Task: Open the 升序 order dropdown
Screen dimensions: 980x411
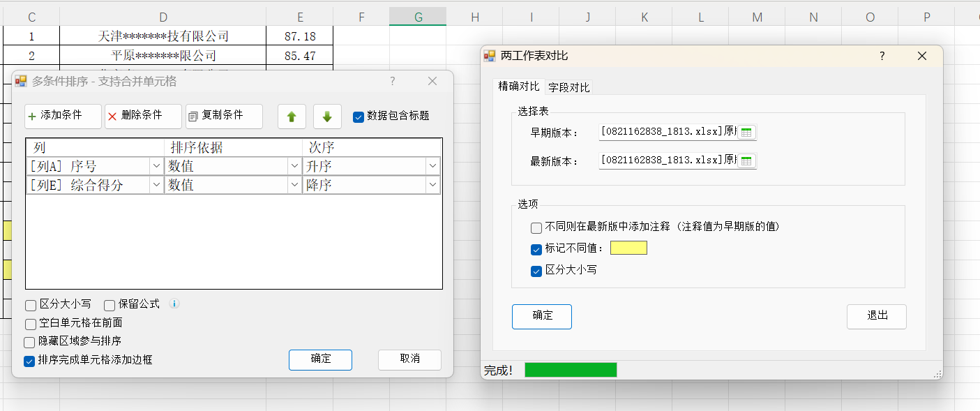Action: 433,166
